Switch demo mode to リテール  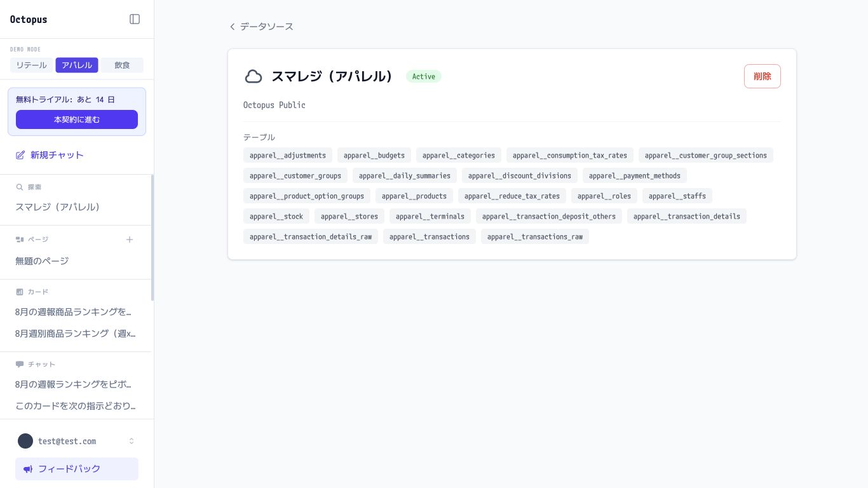[x=32, y=65]
